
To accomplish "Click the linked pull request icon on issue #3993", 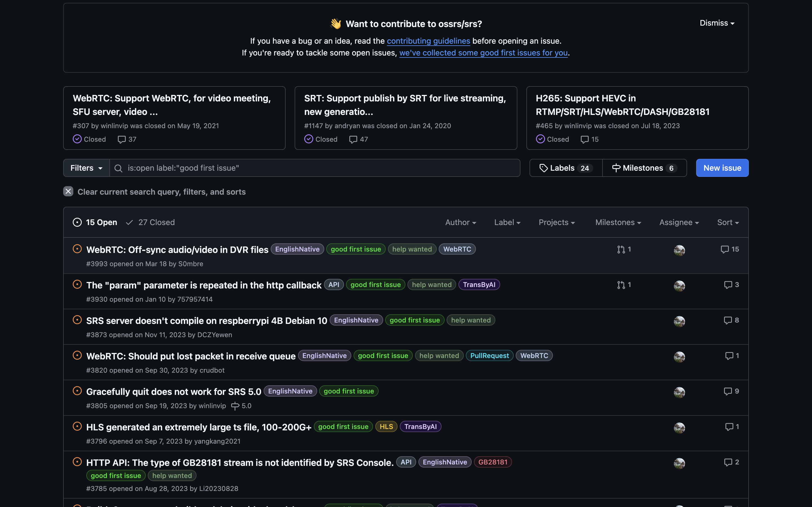I will (621, 250).
